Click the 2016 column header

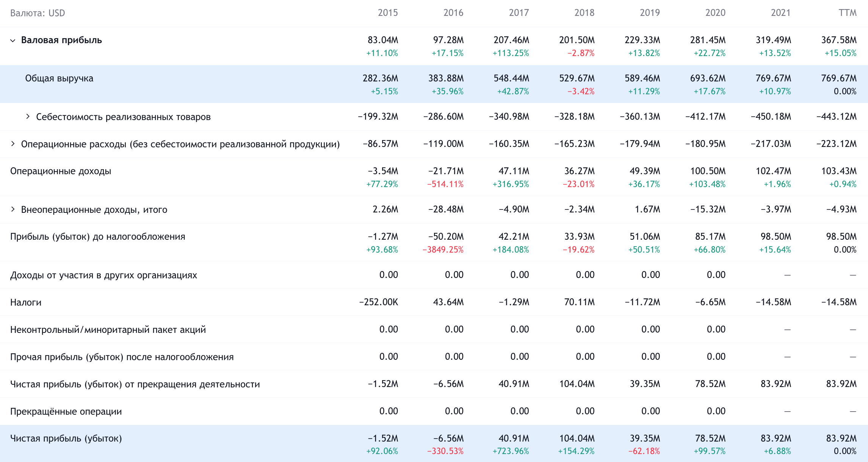click(x=453, y=13)
